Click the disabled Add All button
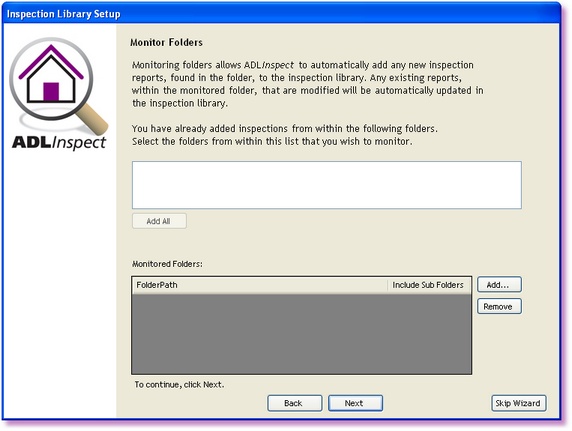Screen dimensions: 572x431 pos(159,221)
